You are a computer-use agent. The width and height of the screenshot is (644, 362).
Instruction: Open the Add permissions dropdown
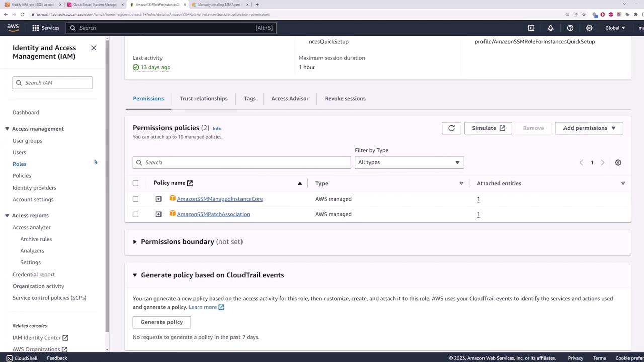[589, 128]
